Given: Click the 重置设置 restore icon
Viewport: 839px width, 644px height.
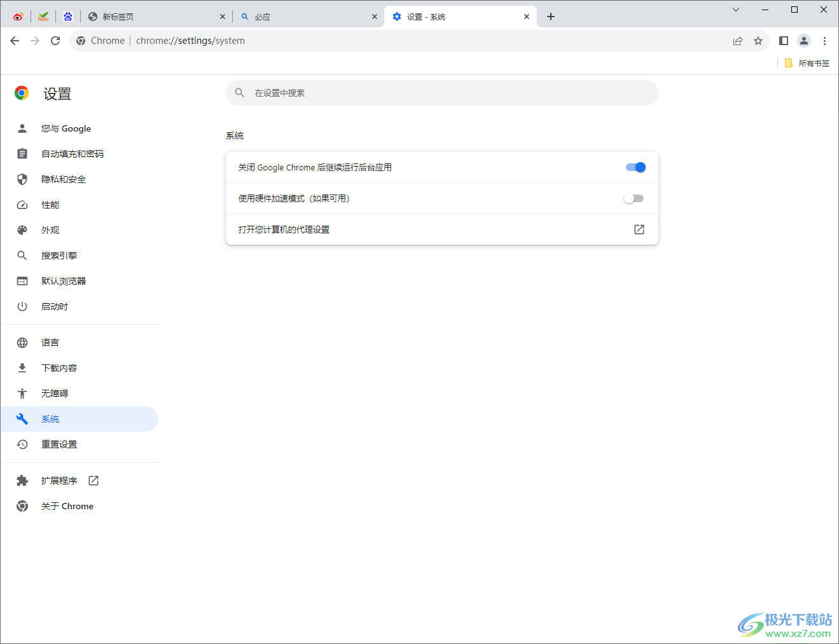Looking at the screenshot, I should (x=22, y=444).
